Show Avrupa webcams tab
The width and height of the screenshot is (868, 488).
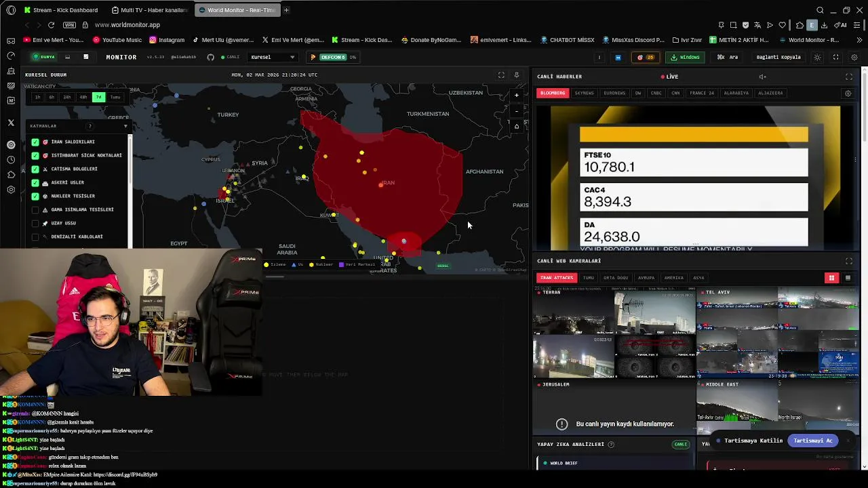pyautogui.click(x=646, y=278)
